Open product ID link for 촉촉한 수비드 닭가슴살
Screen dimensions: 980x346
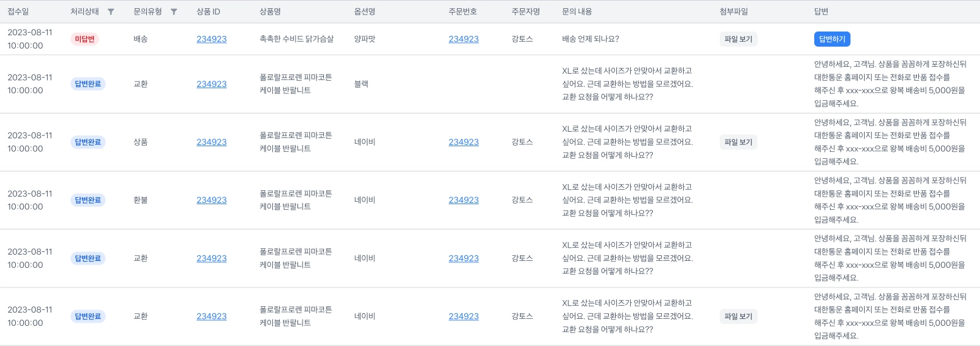tap(212, 39)
